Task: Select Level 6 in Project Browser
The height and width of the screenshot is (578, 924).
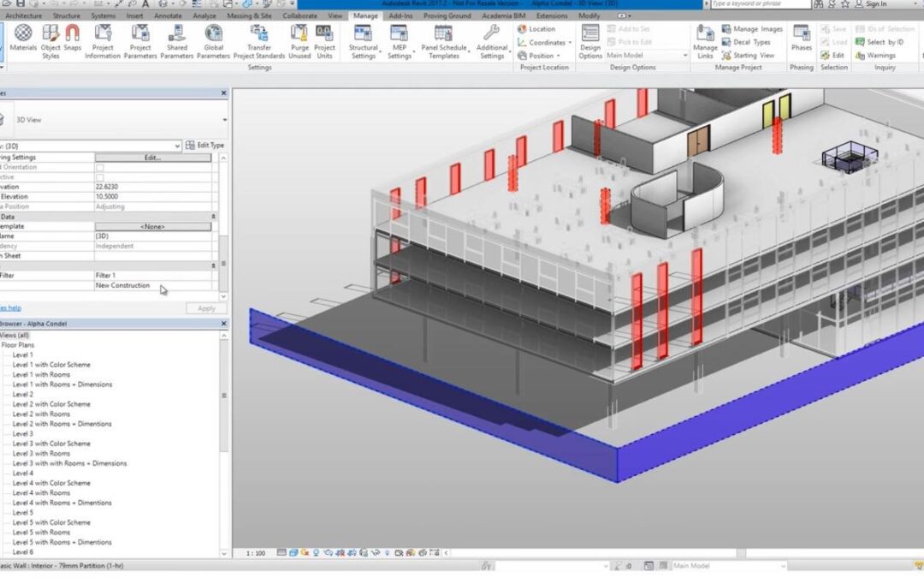Action: pos(23,552)
